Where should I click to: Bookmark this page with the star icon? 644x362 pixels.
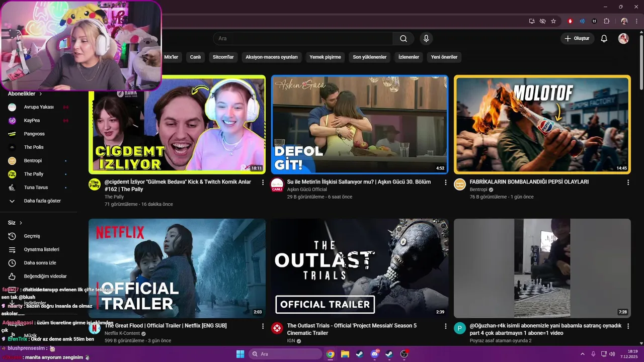click(x=553, y=21)
